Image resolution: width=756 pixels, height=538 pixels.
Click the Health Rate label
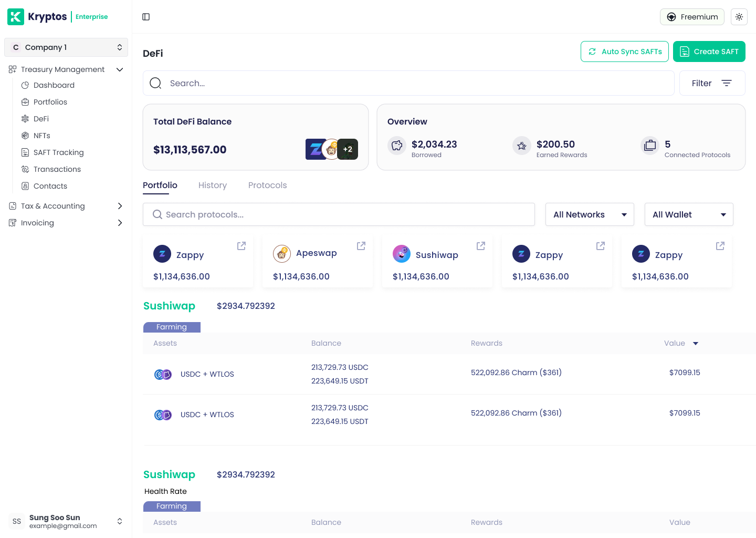point(165,491)
